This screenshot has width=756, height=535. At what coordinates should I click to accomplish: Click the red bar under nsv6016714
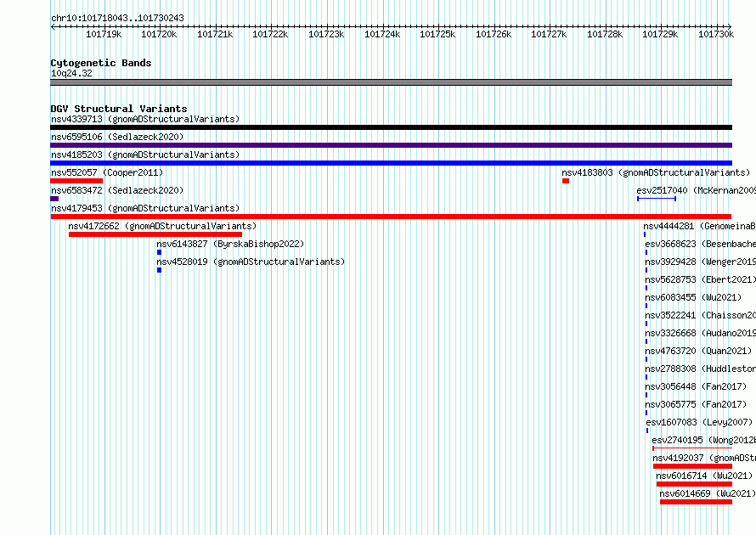point(694,484)
